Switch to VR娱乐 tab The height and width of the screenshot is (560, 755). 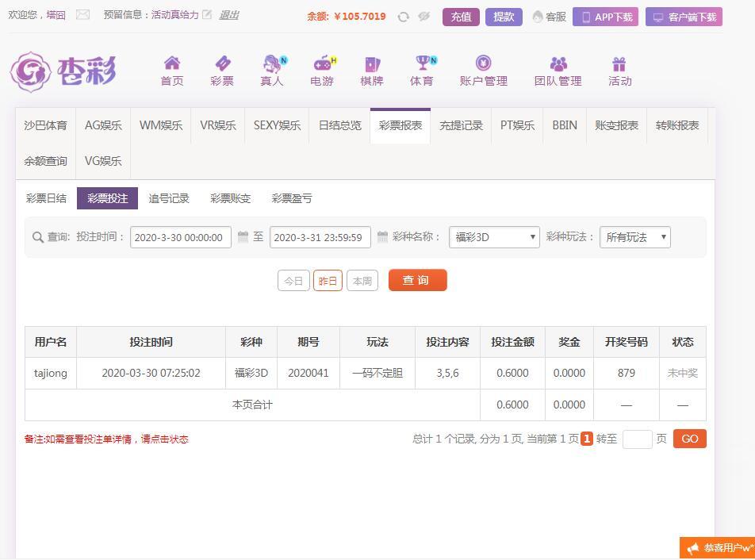218,125
